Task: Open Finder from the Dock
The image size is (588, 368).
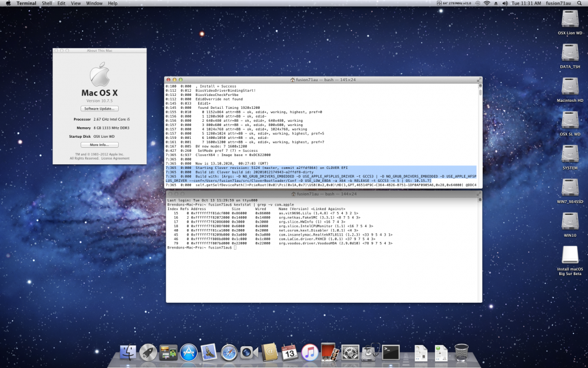Action: click(x=128, y=352)
